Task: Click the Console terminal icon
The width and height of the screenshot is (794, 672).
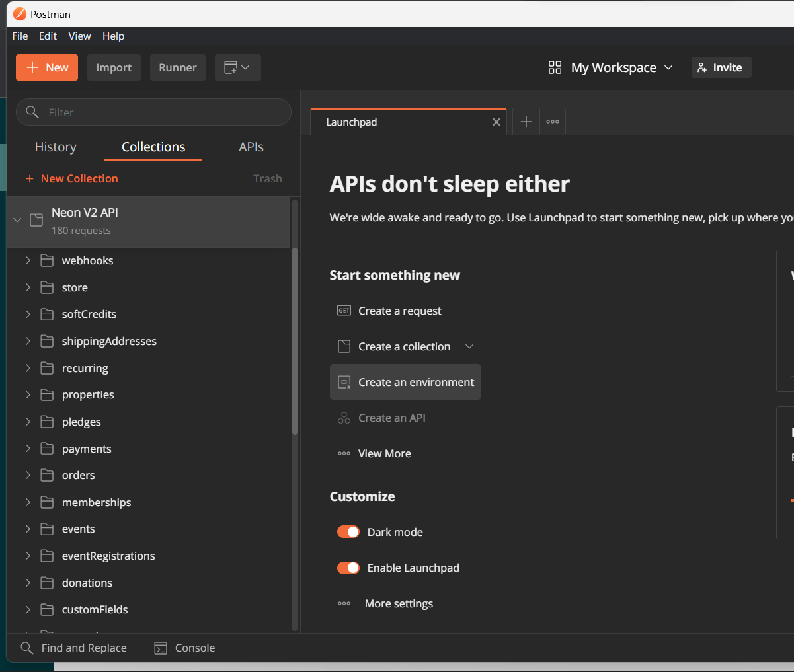Action: click(161, 648)
